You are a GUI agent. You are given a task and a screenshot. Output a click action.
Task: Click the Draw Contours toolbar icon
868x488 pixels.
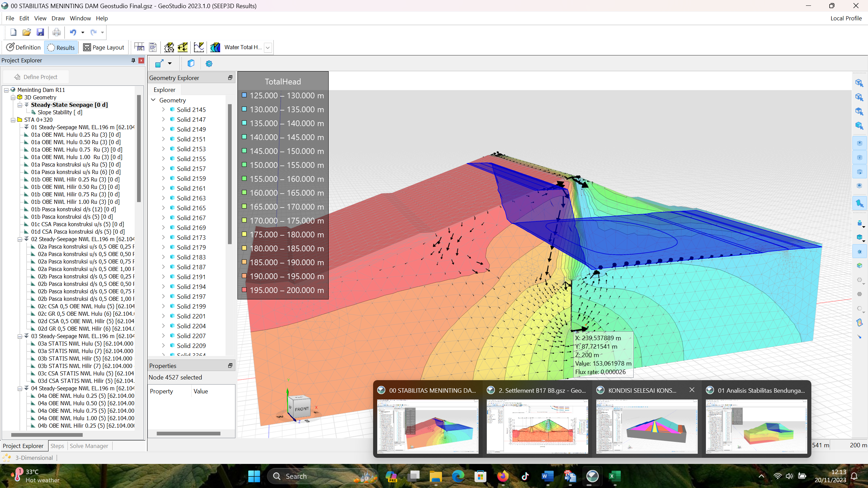pyautogui.click(x=215, y=47)
